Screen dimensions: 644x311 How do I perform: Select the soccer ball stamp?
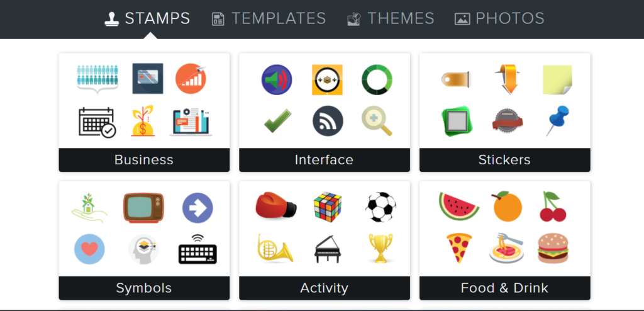380,206
